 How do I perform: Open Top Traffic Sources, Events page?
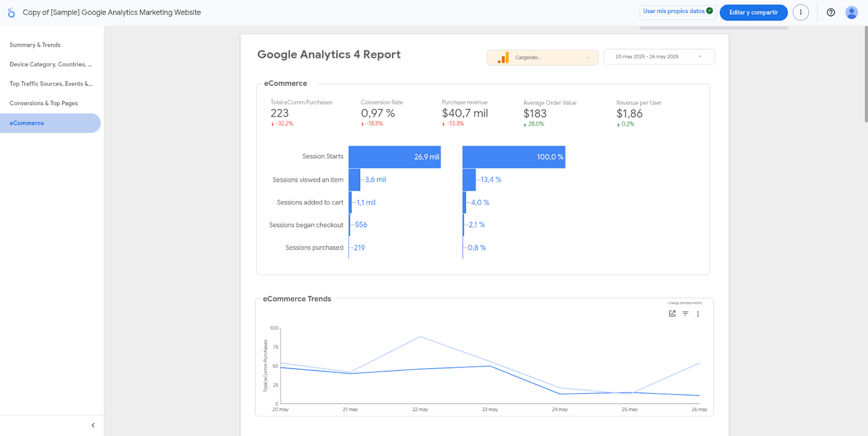(51, 84)
